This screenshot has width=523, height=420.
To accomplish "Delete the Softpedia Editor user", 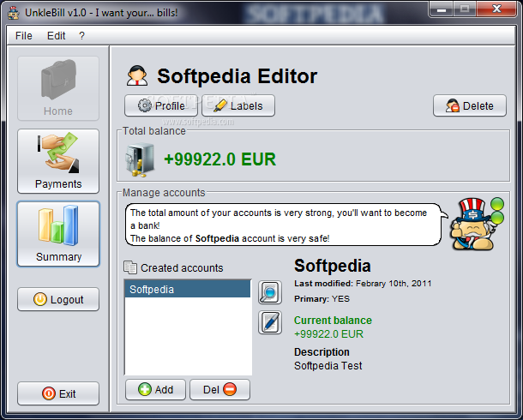I will coord(470,105).
